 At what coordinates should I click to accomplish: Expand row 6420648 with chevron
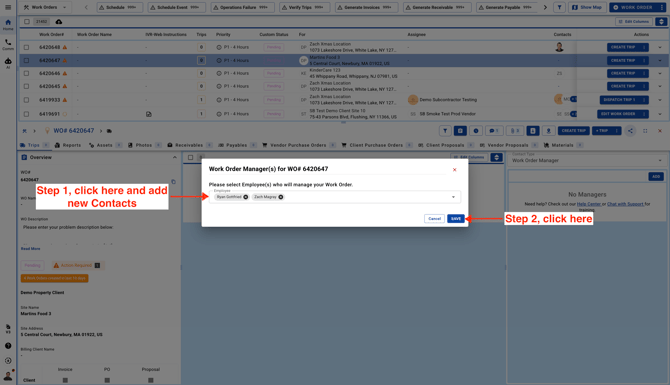click(660, 47)
